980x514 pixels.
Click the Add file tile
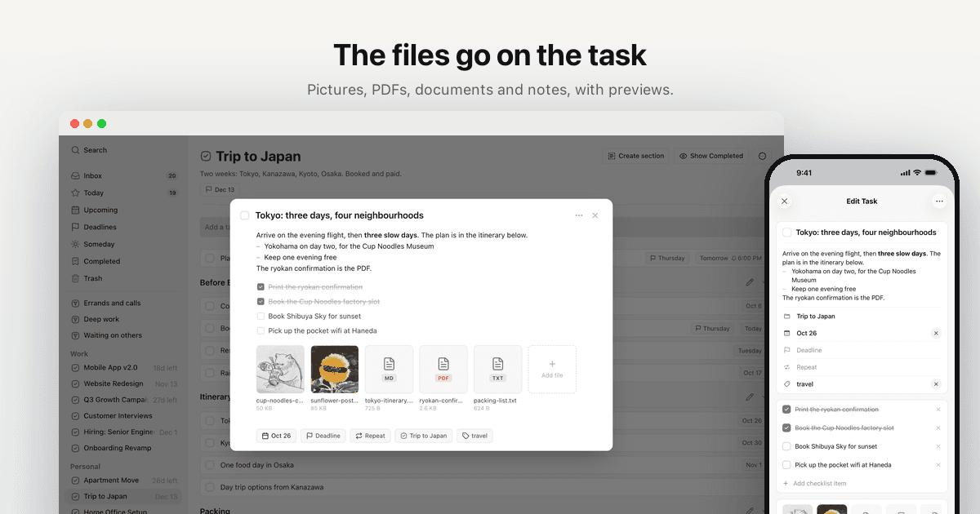(552, 370)
